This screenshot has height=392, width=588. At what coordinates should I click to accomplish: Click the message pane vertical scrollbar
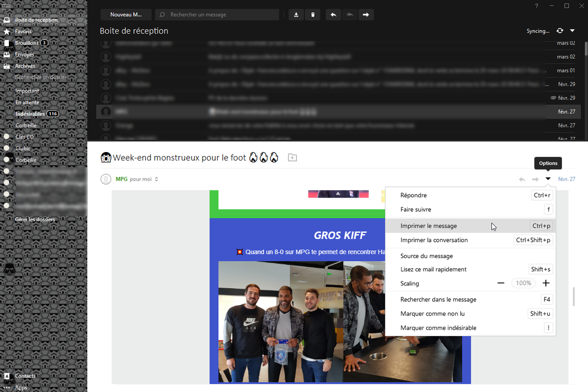[x=574, y=296]
